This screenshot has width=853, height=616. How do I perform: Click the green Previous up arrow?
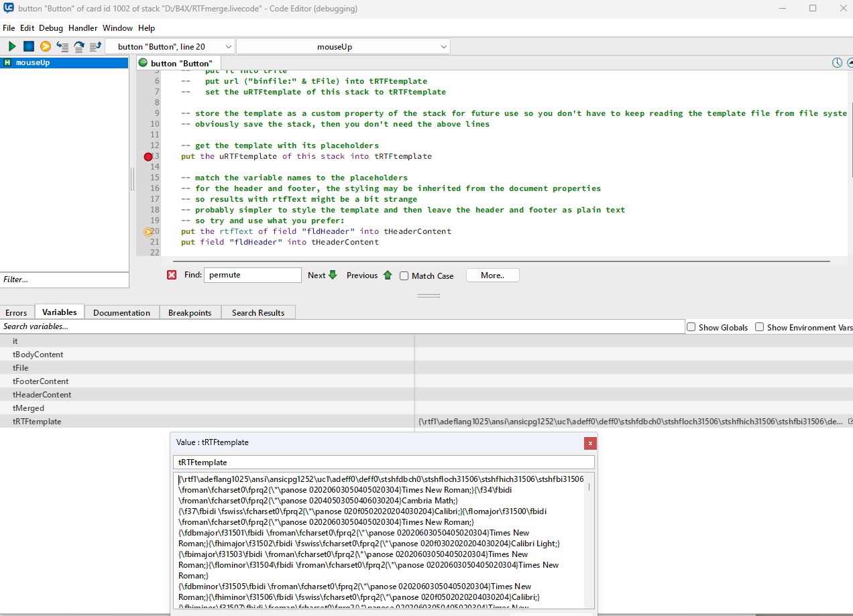click(x=388, y=275)
